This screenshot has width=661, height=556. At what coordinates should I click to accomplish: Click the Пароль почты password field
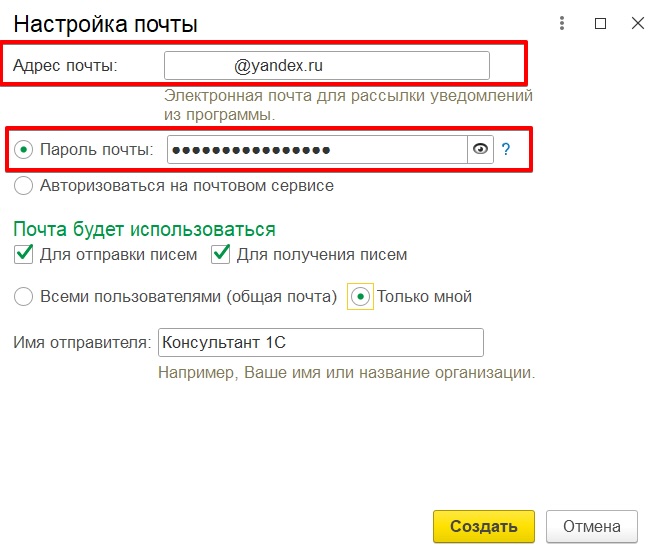click(317, 149)
